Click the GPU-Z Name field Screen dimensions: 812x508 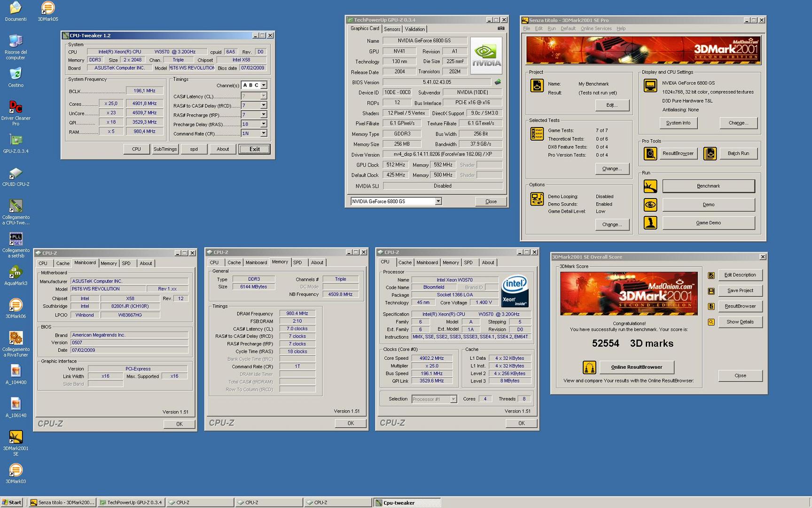pyautogui.click(x=424, y=41)
